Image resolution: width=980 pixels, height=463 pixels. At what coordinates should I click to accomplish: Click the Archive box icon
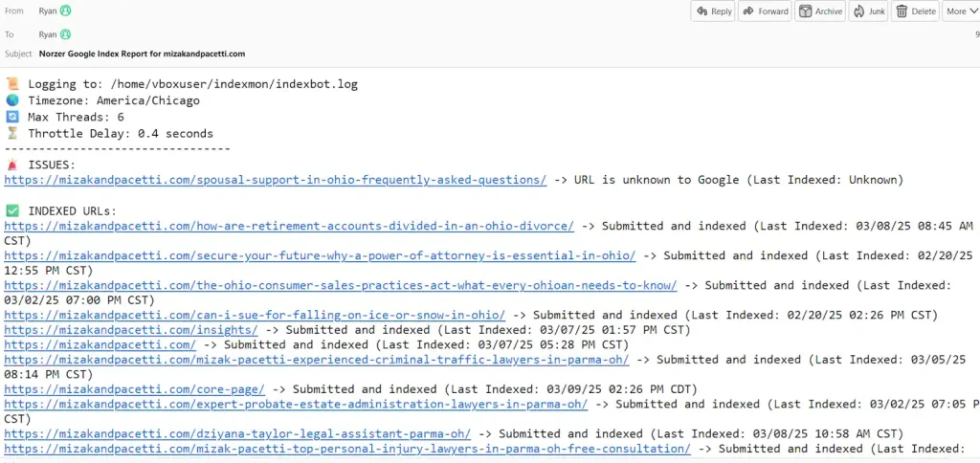click(x=806, y=11)
